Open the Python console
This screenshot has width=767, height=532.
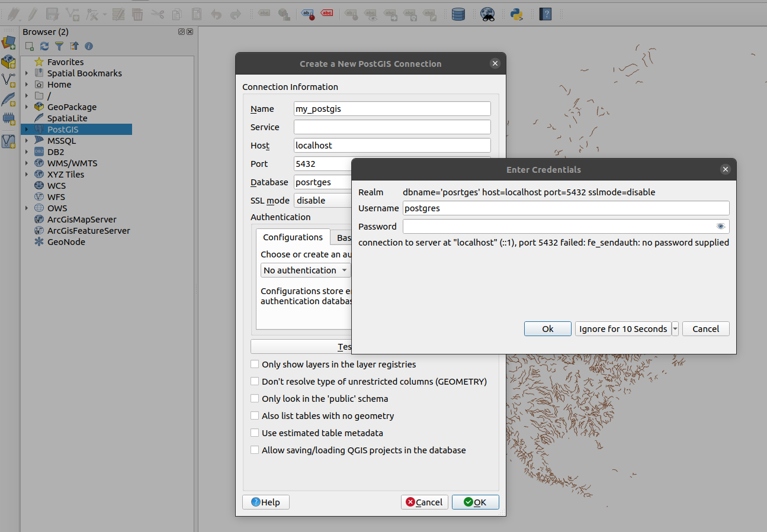pyautogui.click(x=516, y=14)
